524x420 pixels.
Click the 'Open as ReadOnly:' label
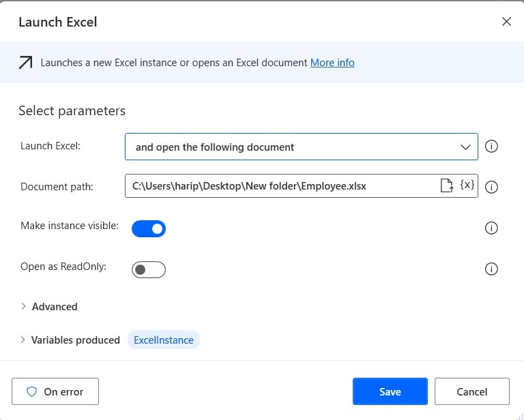click(63, 267)
